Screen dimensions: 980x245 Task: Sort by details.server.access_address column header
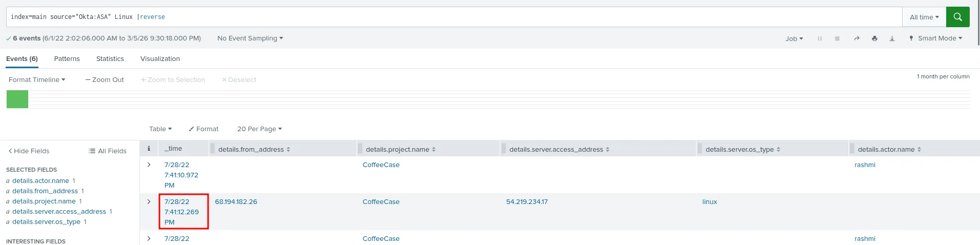tap(560, 149)
